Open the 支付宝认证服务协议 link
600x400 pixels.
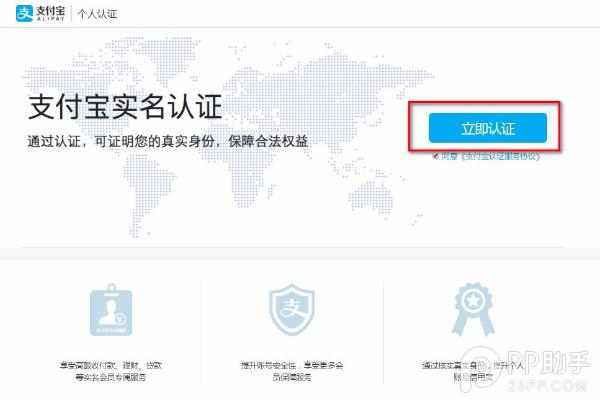click(x=501, y=156)
